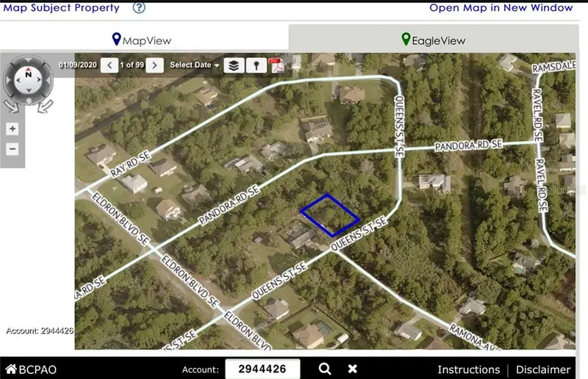Click the image date 01/09/2020 label

pyautogui.click(x=78, y=65)
